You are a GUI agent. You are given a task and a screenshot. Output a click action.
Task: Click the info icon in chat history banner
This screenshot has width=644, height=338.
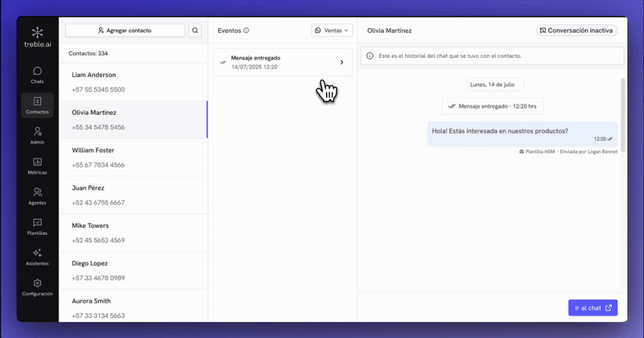click(x=369, y=56)
